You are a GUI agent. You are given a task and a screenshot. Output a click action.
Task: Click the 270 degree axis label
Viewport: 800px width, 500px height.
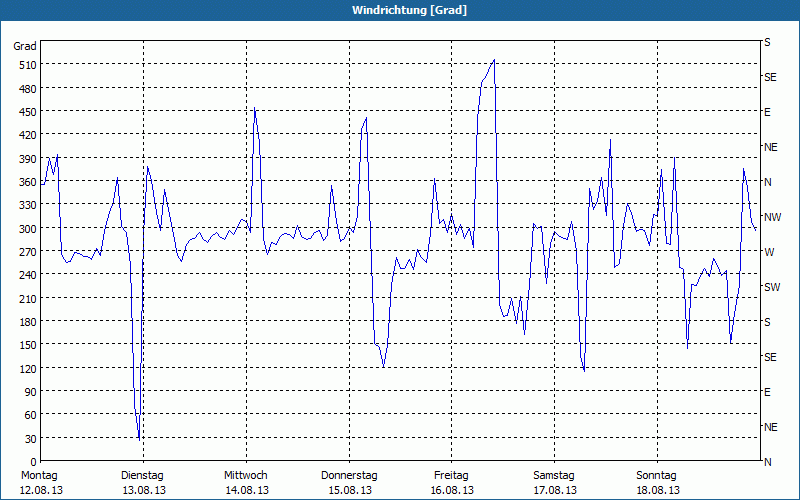coord(29,252)
